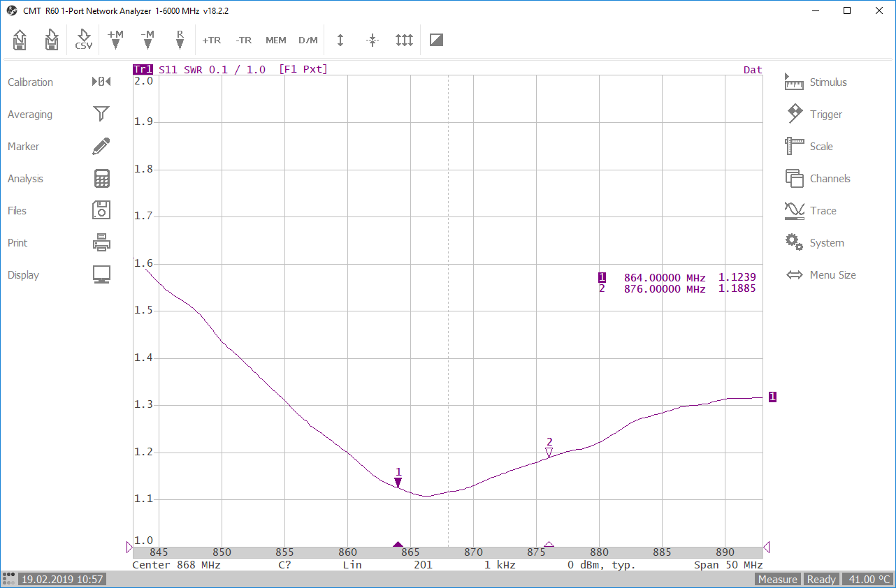Image resolution: width=896 pixels, height=588 pixels.
Task: Click the Scale rulers icon
Action: coord(795,146)
